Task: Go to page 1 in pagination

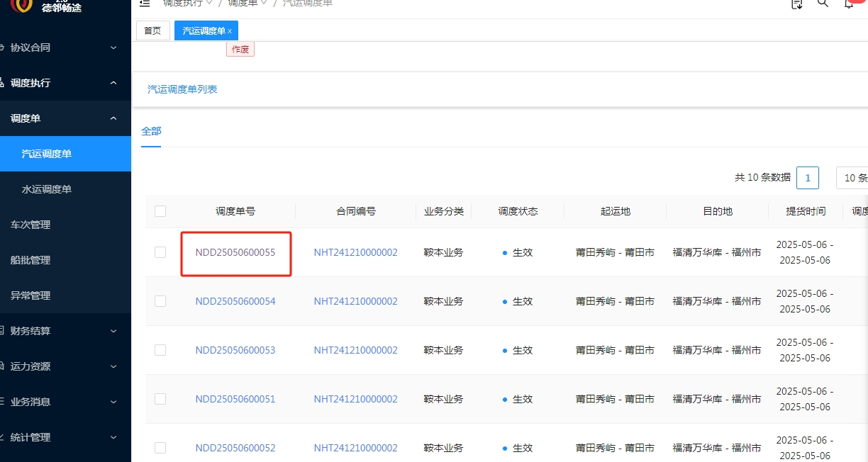Action: (x=808, y=178)
